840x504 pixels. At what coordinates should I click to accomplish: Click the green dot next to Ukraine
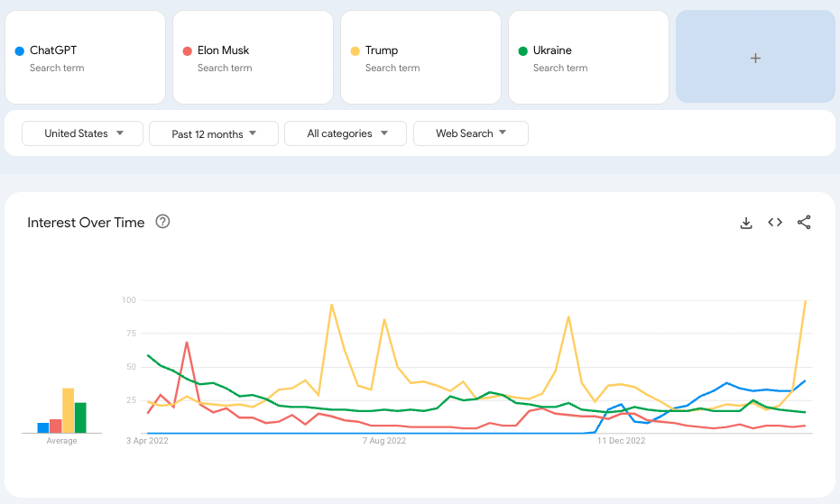[522, 50]
